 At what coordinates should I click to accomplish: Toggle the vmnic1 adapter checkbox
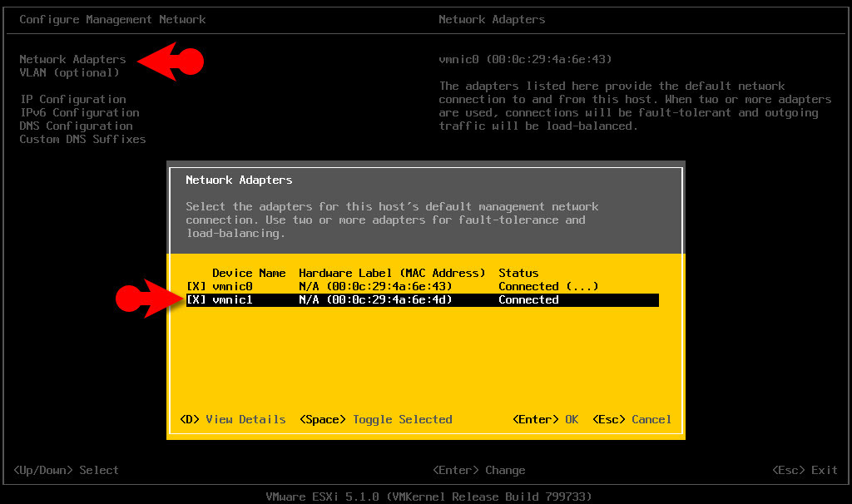196,299
